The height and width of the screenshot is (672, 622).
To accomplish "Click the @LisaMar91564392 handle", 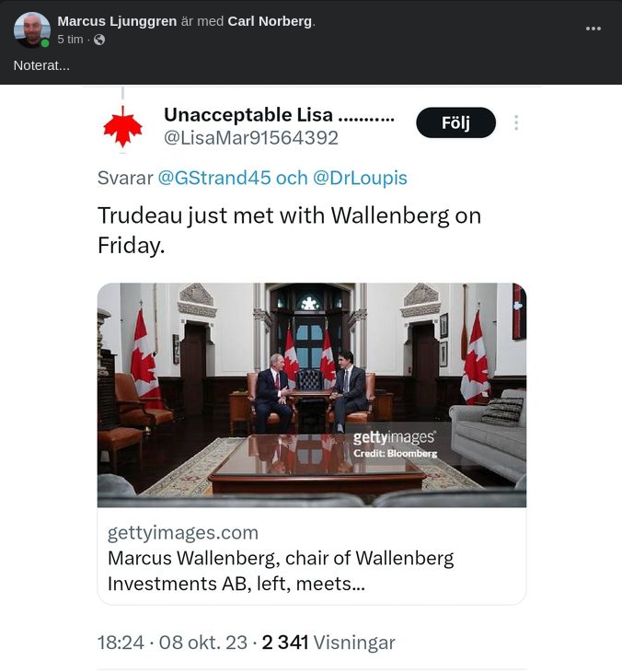I will (x=250, y=138).
